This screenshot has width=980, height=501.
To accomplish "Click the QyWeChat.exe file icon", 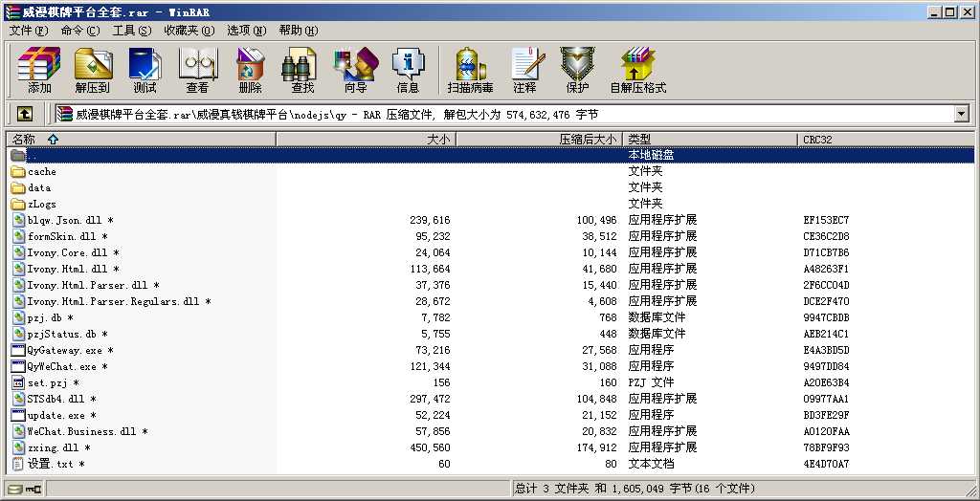I will click(x=18, y=366).
